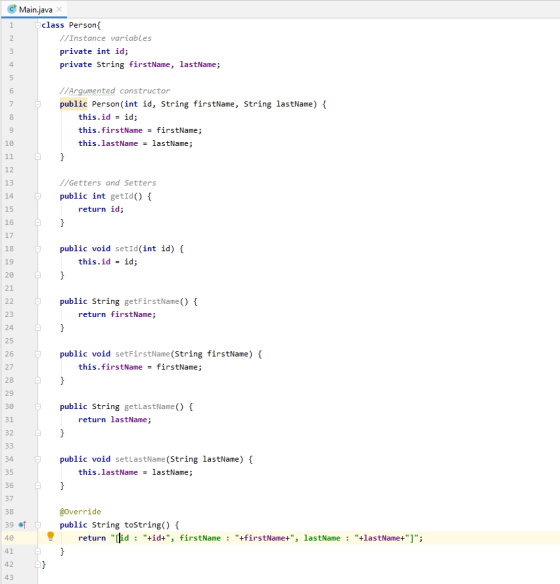Viewport: 560px width, 584px height.
Task: Click the 'getId()' method name
Action: tap(126, 196)
